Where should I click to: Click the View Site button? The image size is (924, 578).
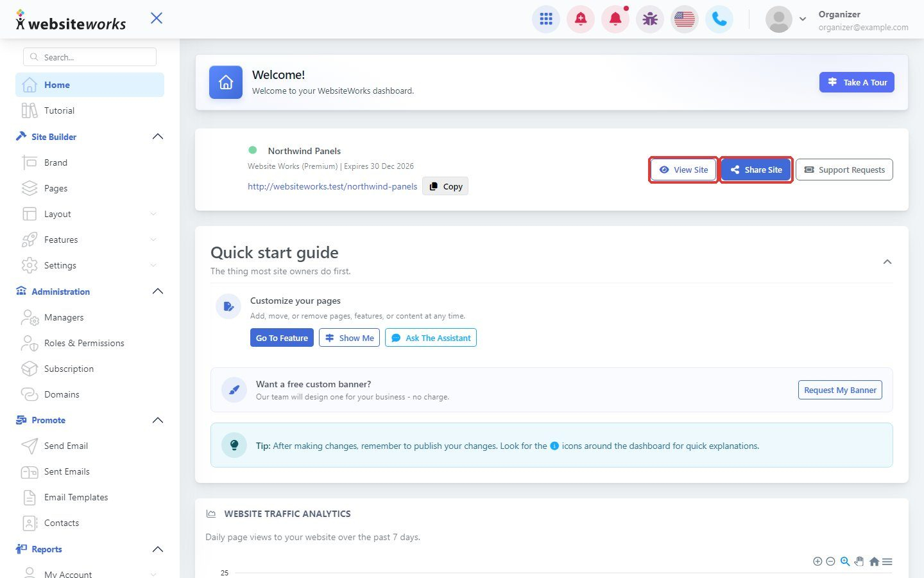click(x=683, y=170)
